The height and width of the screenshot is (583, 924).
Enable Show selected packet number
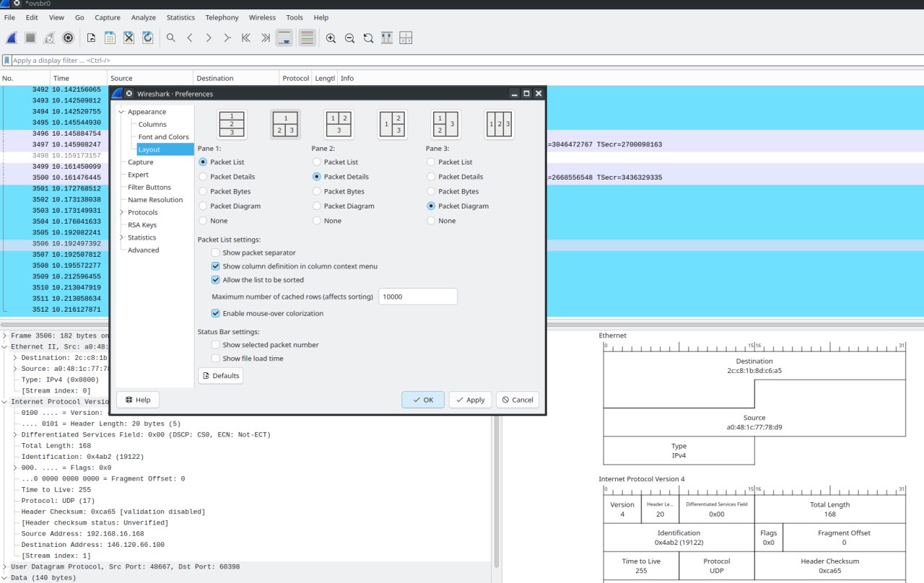pyautogui.click(x=216, y=345)
